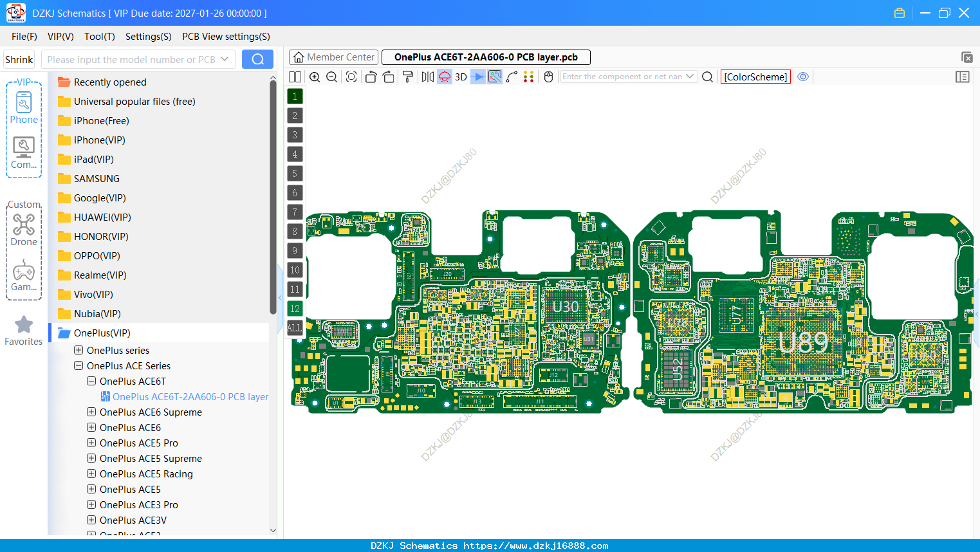This screenshot has width=980, height=552.
Task: Expand OnePlus ACE6 Supreme node
Action: (x=91, y=412)
